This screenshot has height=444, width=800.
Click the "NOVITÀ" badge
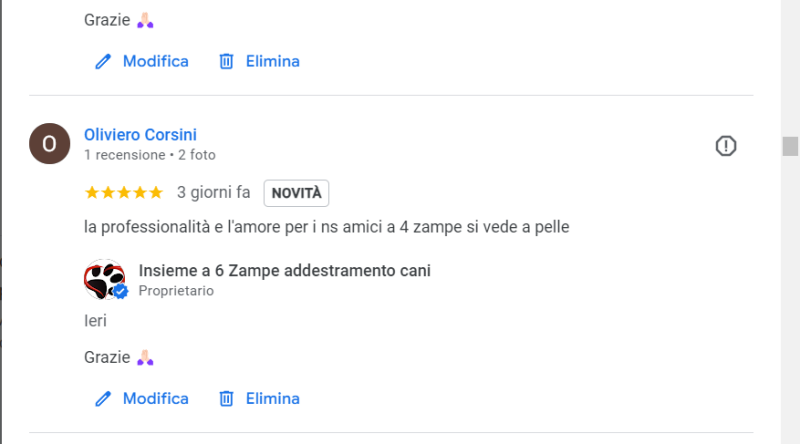coord(296,192)
